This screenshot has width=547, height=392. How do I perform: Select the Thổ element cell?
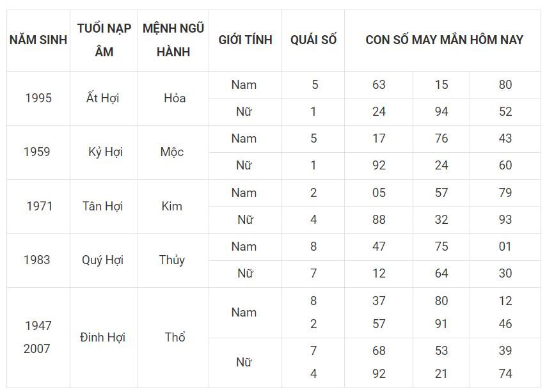tap(173, 338)
